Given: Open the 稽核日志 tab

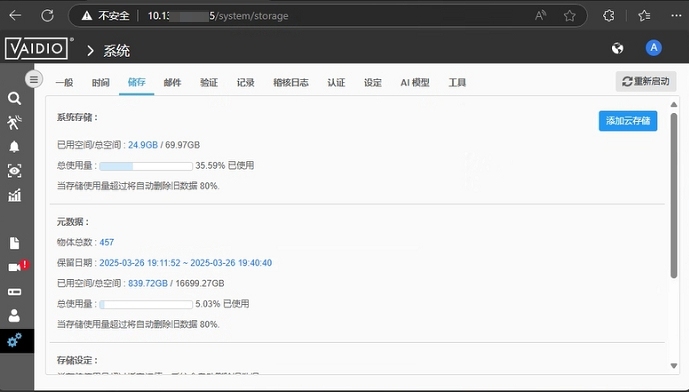Looking at the screenshot, I should coord(290,82).
